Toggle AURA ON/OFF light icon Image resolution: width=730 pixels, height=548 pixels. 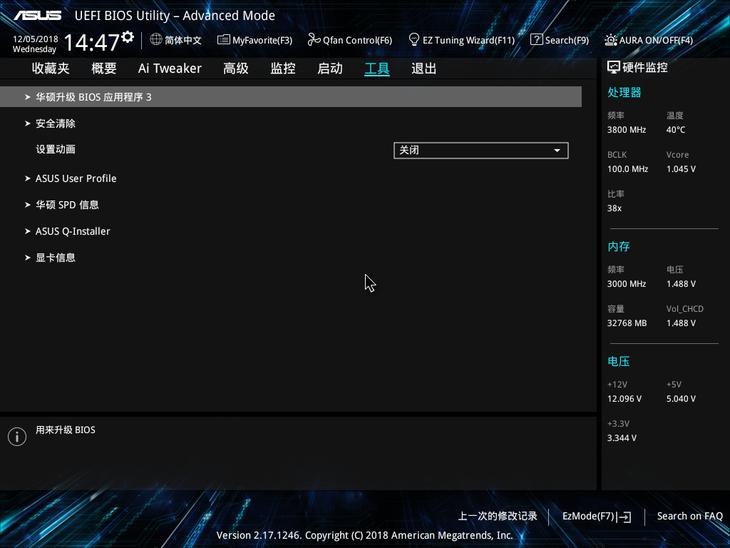[x=611, y=40]
